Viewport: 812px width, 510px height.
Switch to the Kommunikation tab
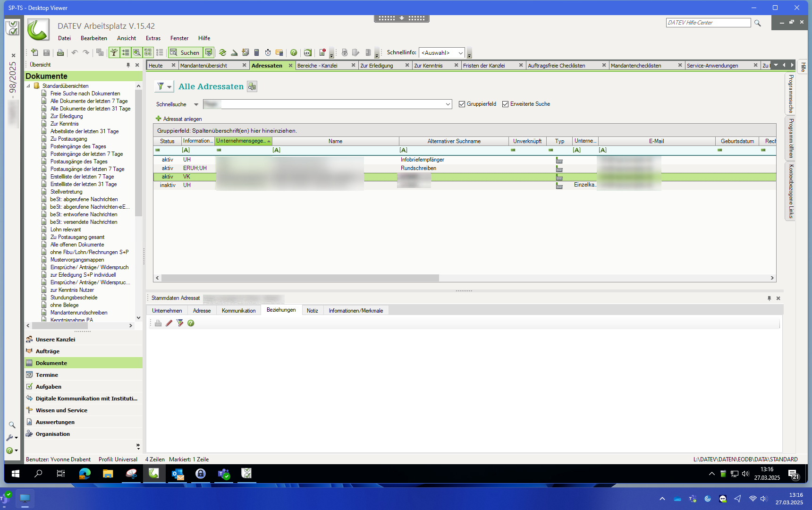(x=238, y=311)
